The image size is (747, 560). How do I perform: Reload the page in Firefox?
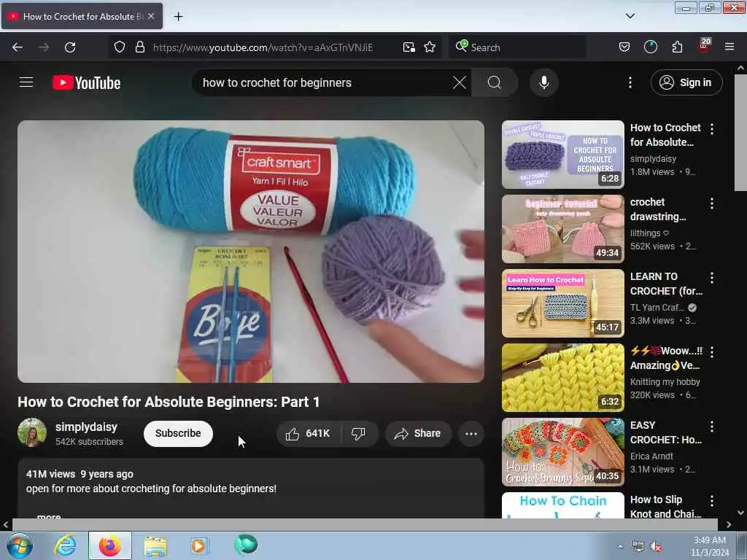pyautogui.click(x=70, y=47)
